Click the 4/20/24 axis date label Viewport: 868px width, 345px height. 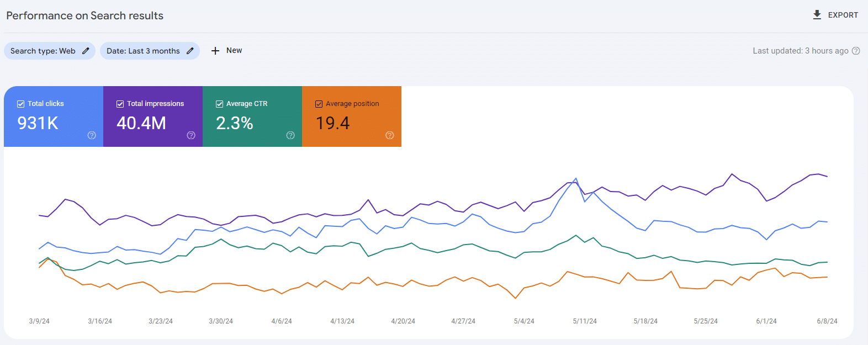tap(403, 321)
